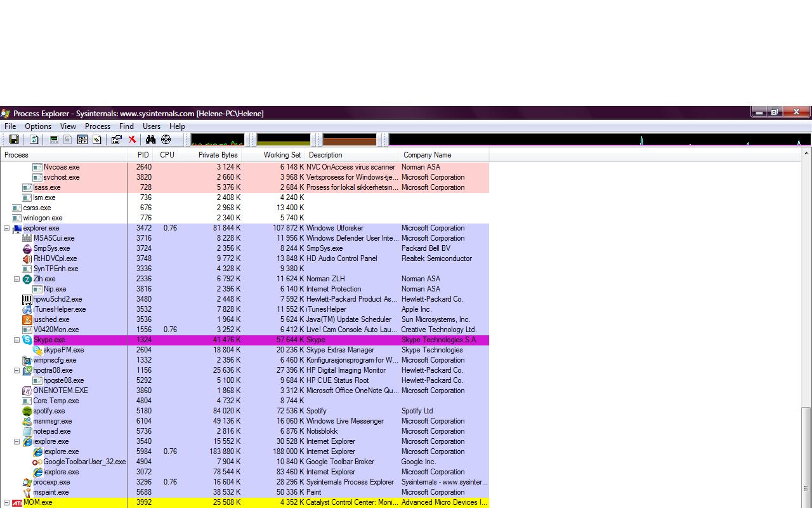The width and height of the screenshot is (812, 508).
Task: Select the V0420Mon.exe row
Action: click(x=245, y=330)
